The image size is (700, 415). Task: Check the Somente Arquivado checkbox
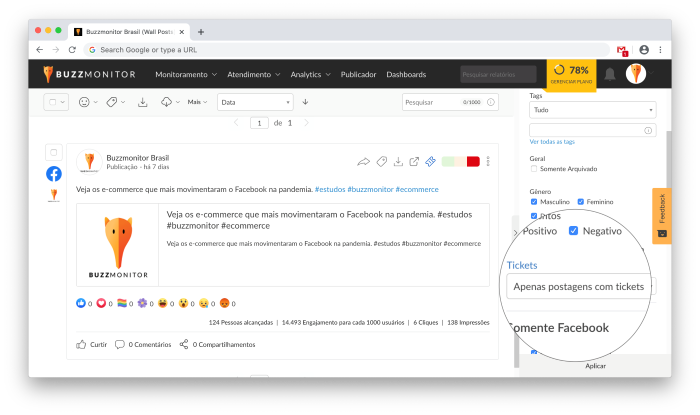click(x=534, y=169)
